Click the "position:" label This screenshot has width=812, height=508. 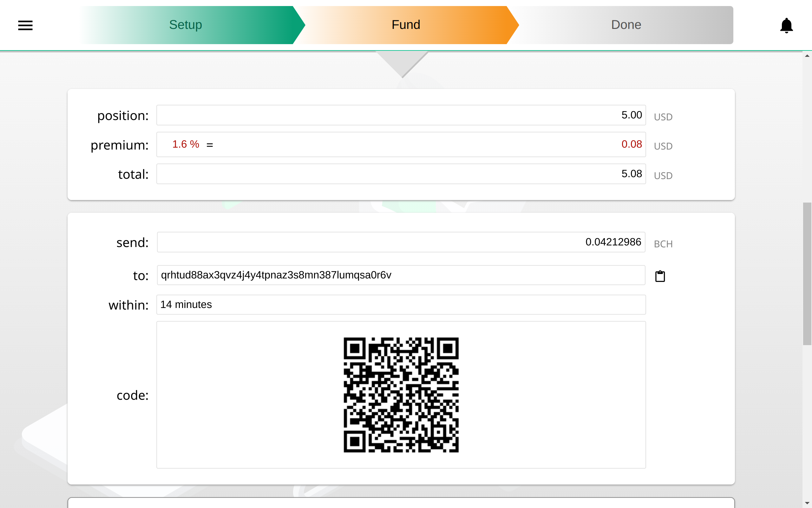click(x=123, y=116)
